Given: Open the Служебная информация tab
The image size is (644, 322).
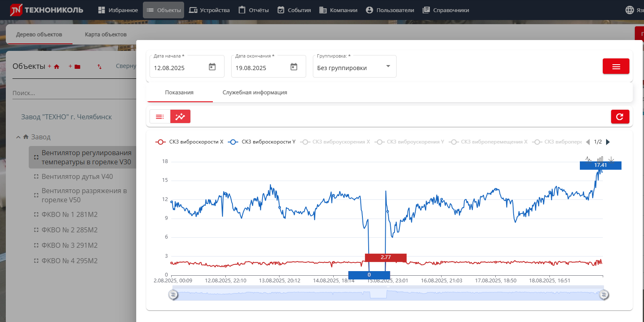Looking at the screenshot, I should (x=255, y=92).
